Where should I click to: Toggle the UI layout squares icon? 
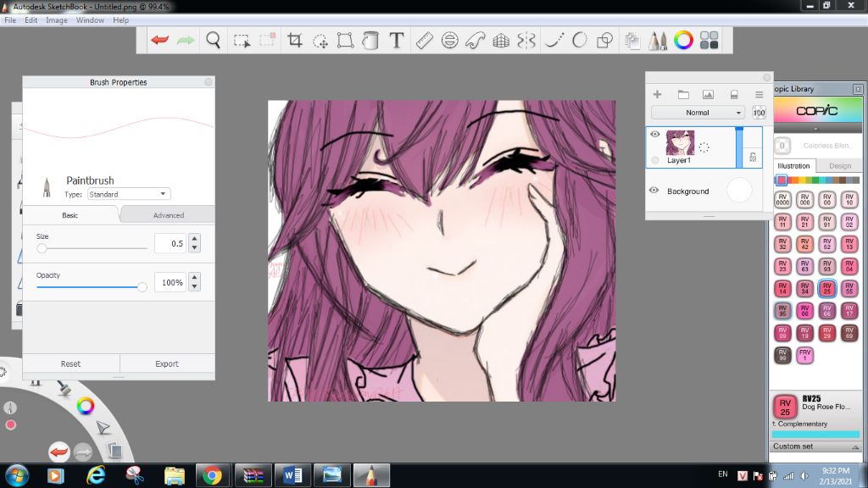click(x=709, y=40)
